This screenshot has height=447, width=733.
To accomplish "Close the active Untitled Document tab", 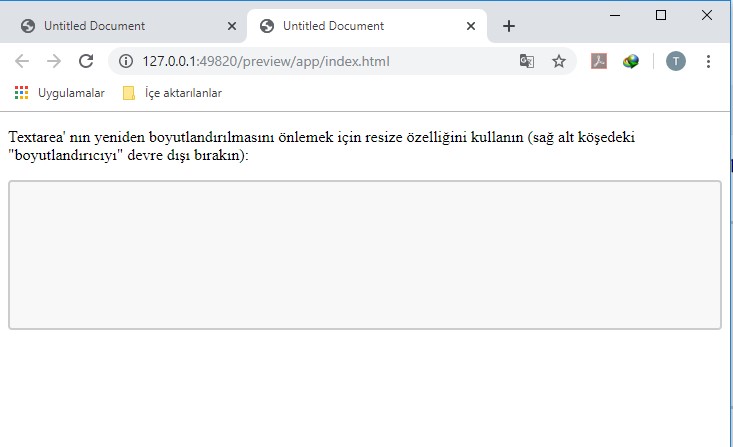I will tap(471, 26).
